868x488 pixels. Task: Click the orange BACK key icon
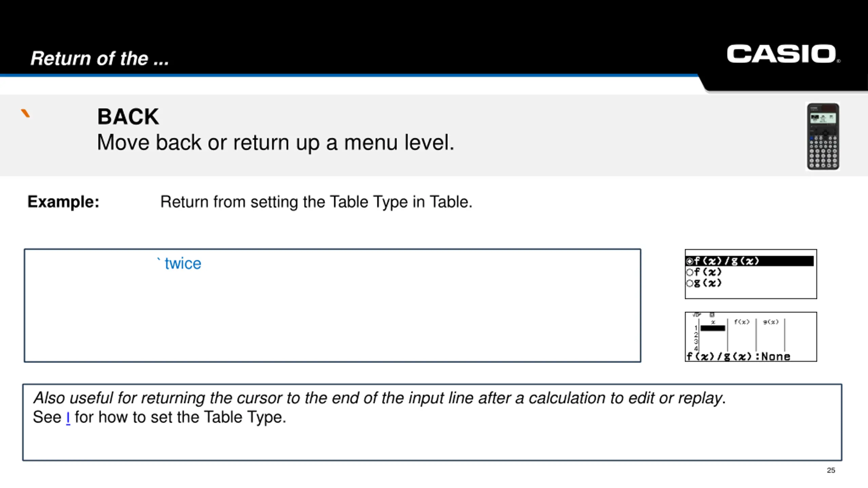click(25, 113)
